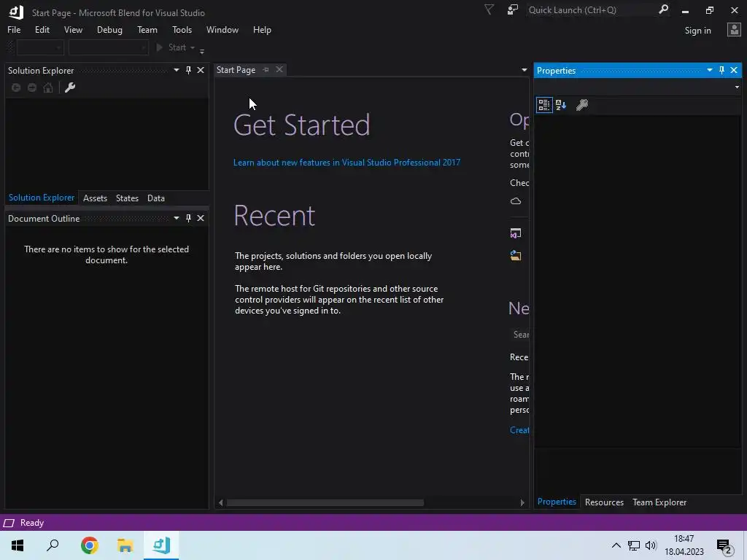Open the Windows Start menu

click(x=18, y=545)
